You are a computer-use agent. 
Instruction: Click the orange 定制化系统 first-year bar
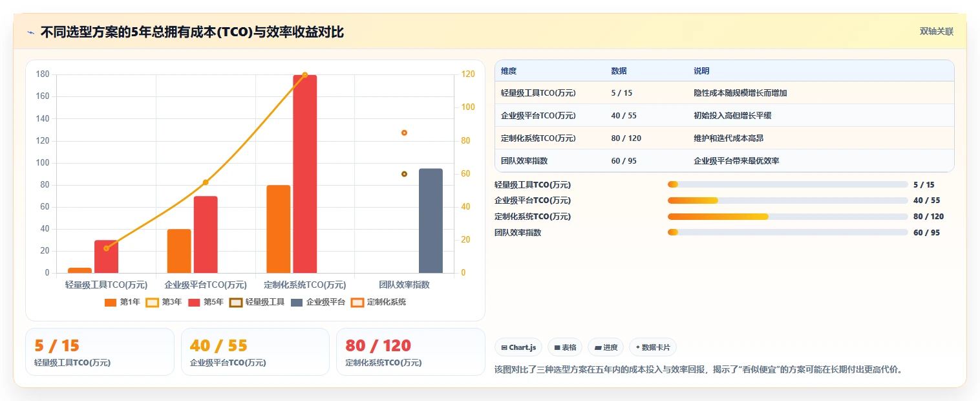(x=279, y=229)
